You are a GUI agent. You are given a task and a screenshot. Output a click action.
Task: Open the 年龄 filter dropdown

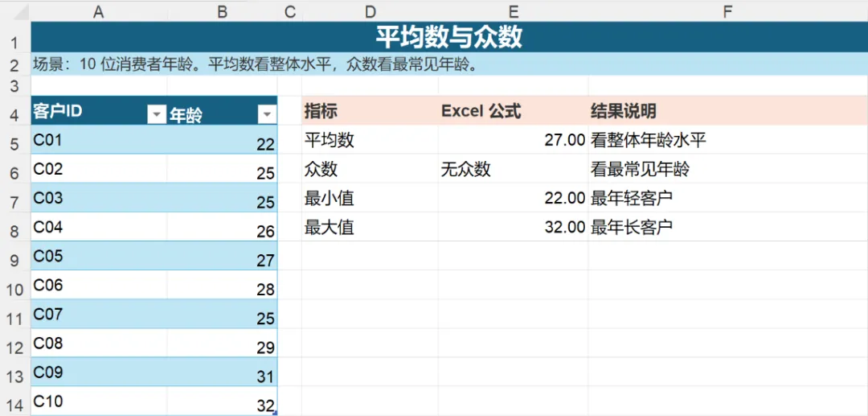(x=267, y=115)
